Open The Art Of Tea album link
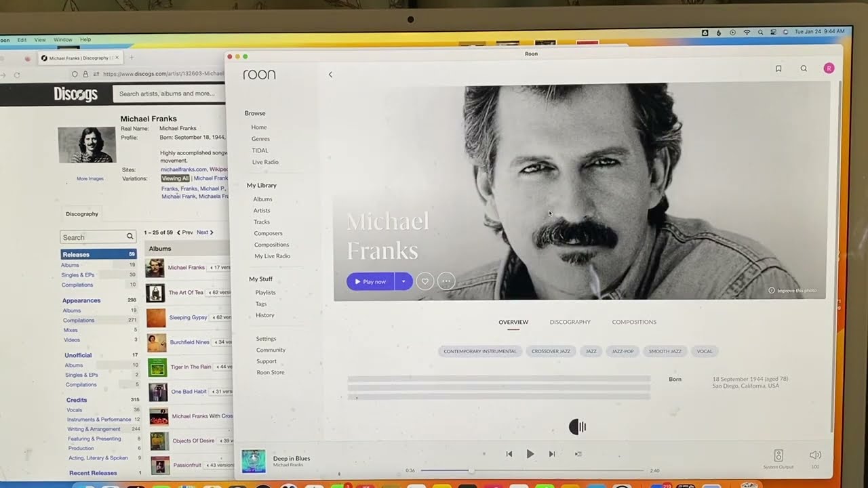868x488 pixels. click(186, 293)
